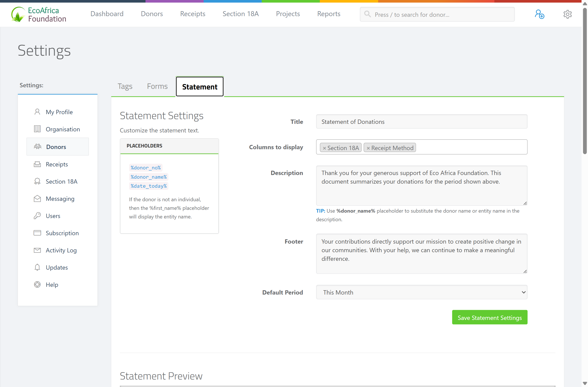Click into the Footer textarea
This screenshot has height=387, width=588.
tap(421, 253)
